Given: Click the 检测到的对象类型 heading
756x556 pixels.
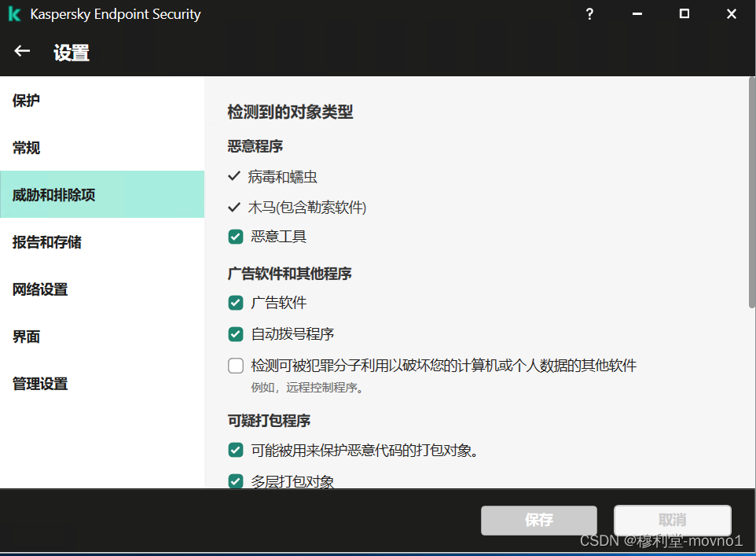Looking at the screenshot, I should [290, 112].
